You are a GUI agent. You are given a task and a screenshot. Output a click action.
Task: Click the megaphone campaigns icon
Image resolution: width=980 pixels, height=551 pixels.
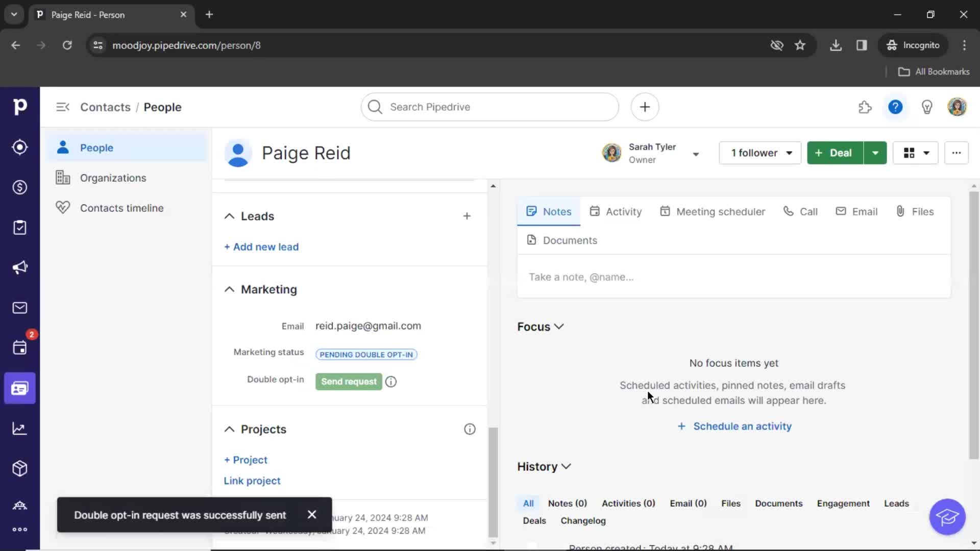[20, 268]
